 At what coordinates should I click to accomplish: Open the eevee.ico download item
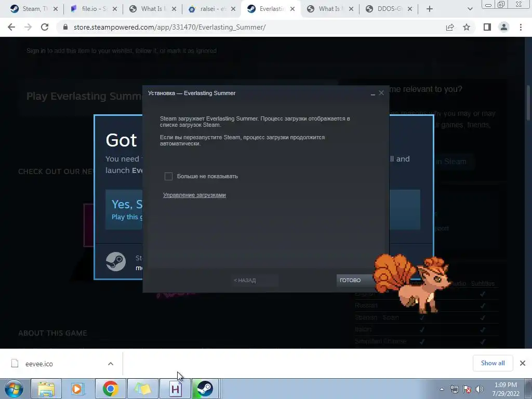click(x=39, y=364)
